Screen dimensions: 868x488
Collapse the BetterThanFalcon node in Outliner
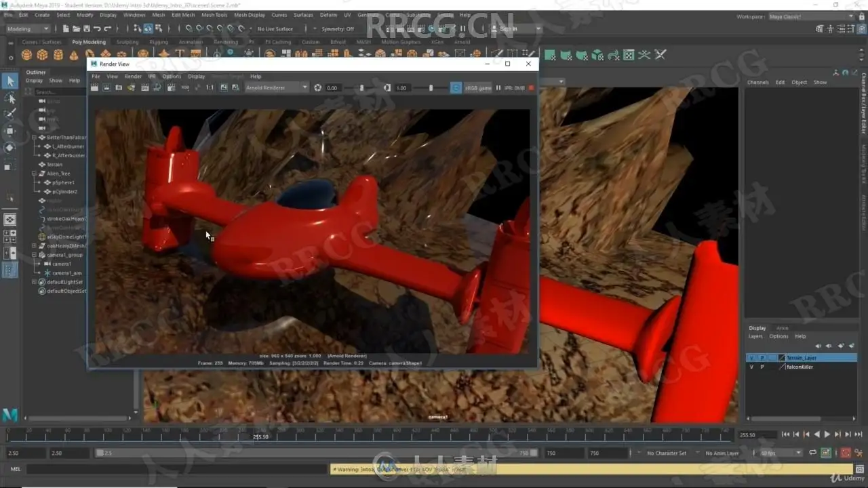[35, 138]
